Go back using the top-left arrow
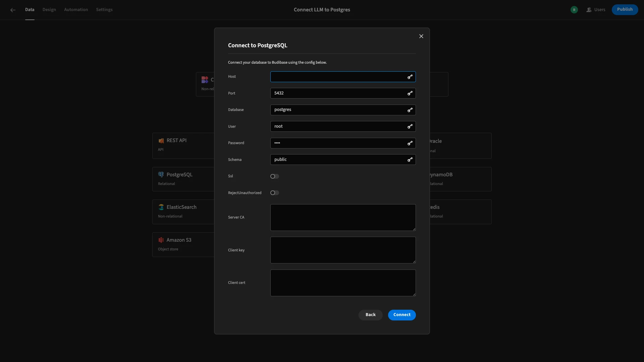644x362 pixels. coord(13,10)
